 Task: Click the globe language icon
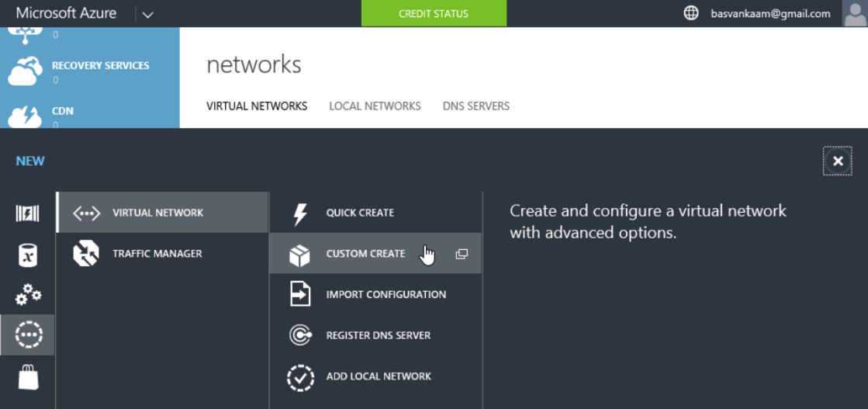(x=691, y=13)
